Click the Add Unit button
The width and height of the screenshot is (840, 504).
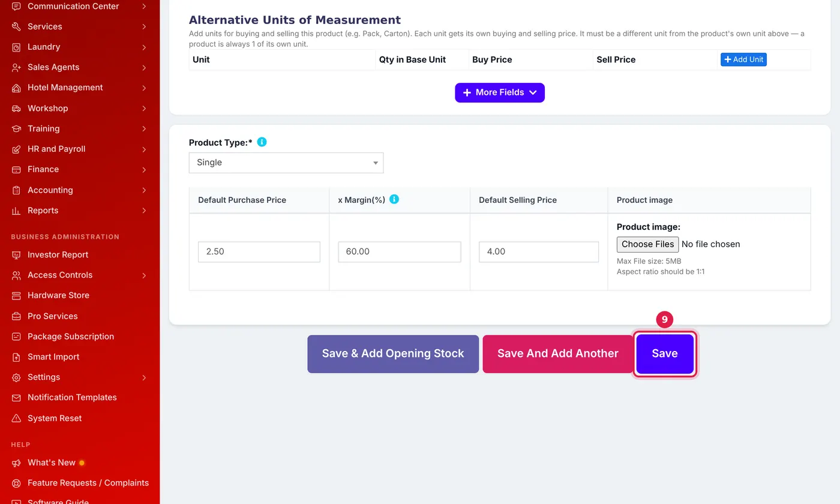743,59
